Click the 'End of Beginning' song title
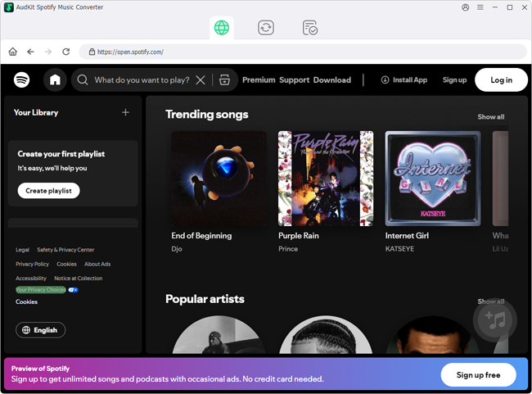The height and width of the screenshot is (394, 532). pyautogui.click(x=201, y=235)
